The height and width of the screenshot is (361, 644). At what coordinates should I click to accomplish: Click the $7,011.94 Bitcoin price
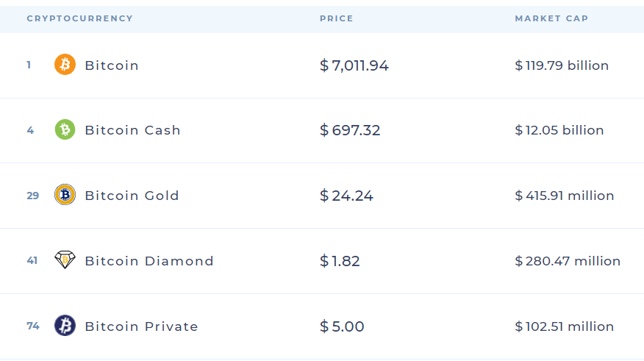pos(354,65)
